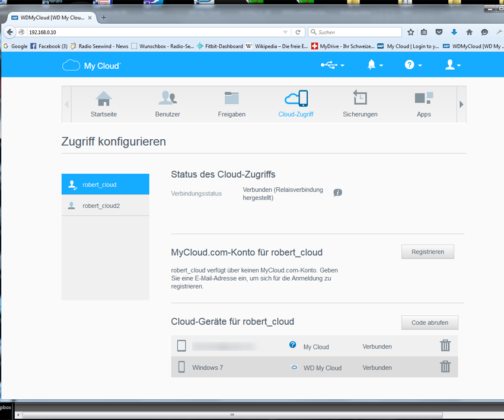The width and height of the screenshot is (504, 420).
Task: Open the Wunschbox - Radio-Se... bookmark
Action: tap(162, 46)
